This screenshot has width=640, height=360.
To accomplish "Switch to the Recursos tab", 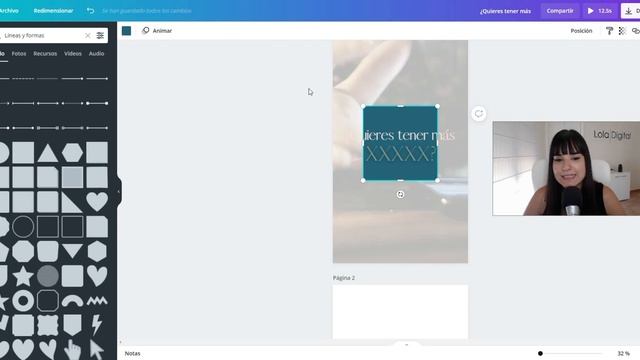I will 45,53.
